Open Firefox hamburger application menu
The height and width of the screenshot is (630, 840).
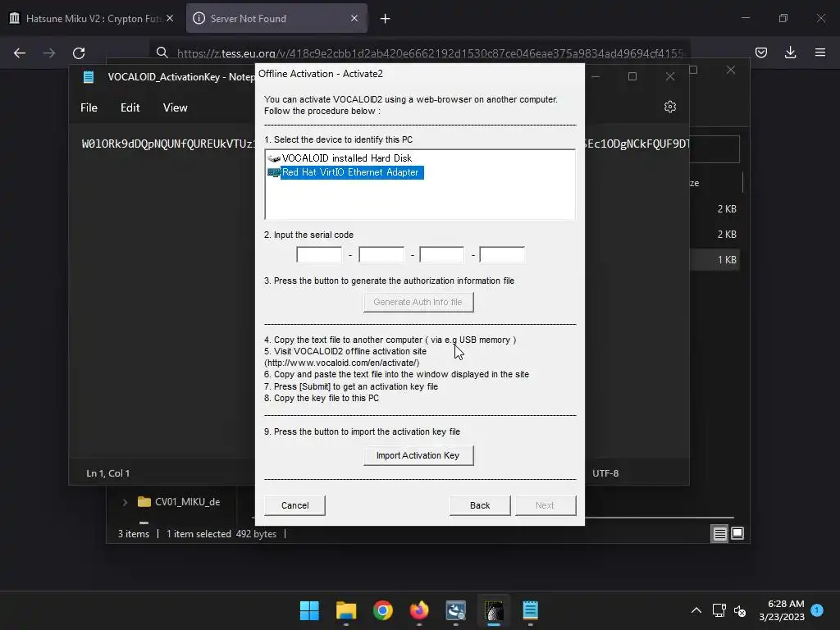820,52
